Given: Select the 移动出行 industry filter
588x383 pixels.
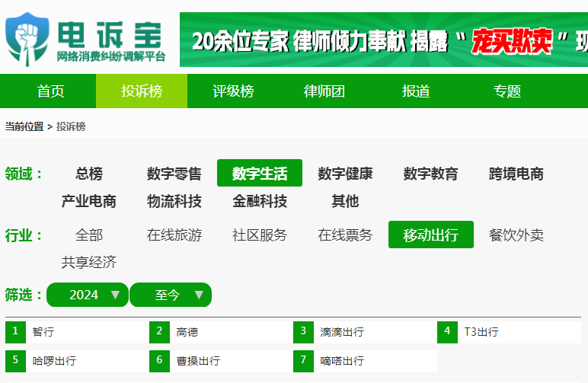Looking at the screenshot, I should pos(431,235).
